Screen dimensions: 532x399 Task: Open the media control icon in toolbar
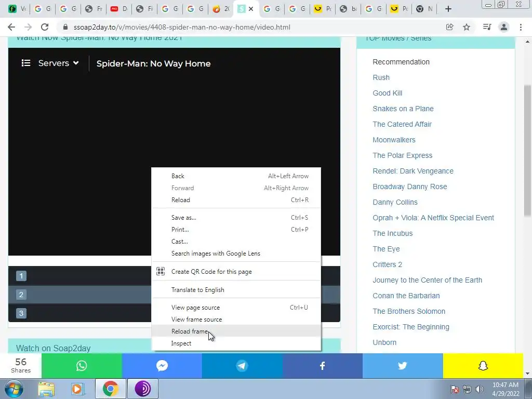pos(487,27)
